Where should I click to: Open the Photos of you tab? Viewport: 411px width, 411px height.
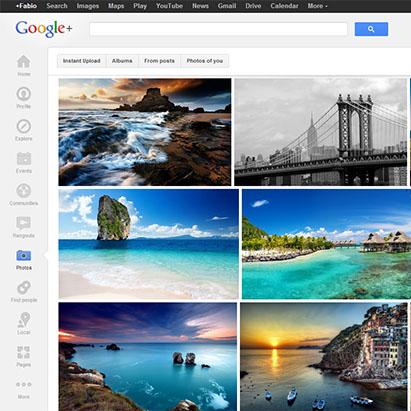[205, 61]
